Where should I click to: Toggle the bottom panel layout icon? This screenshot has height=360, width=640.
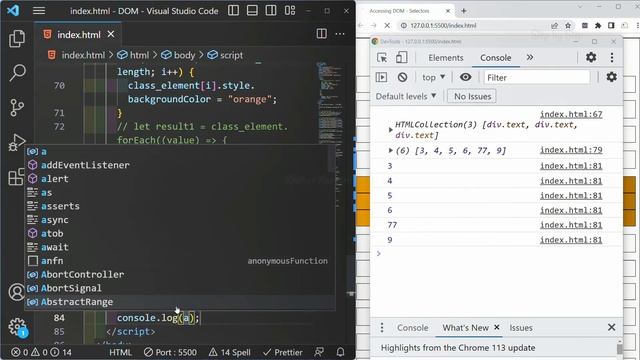[252, 11]
